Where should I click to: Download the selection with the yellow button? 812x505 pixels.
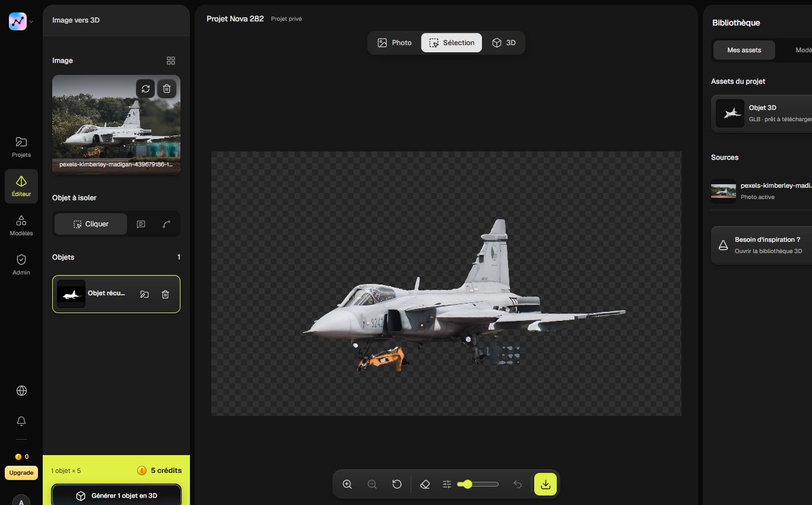pos(545,484)
